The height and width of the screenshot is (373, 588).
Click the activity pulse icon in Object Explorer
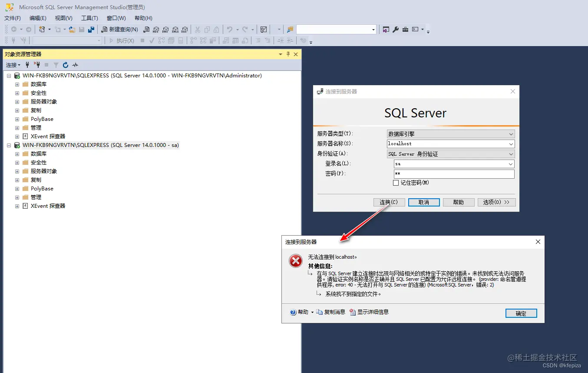click(75, 65)
